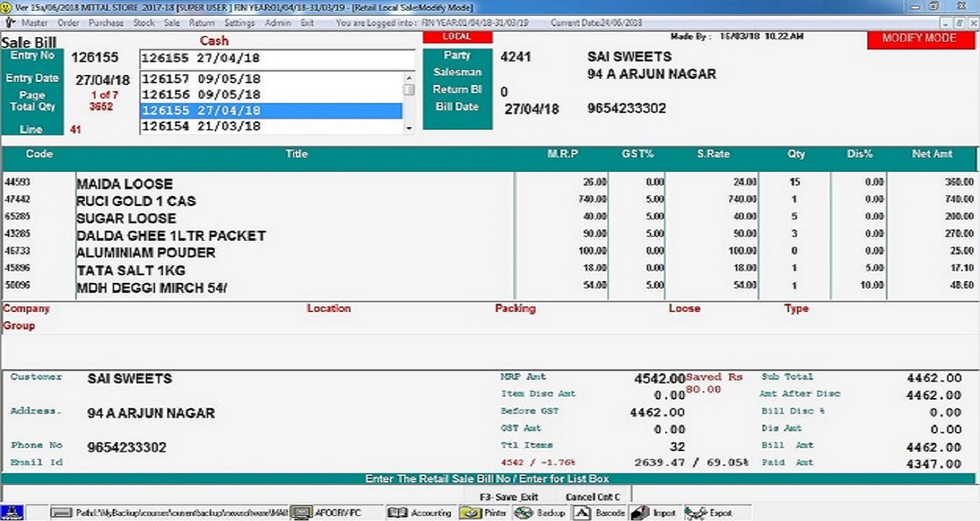Click the backup path drive icon
The width and height of the screenshot is (980, 521).
pyautogui.click(x=63, y=513)
